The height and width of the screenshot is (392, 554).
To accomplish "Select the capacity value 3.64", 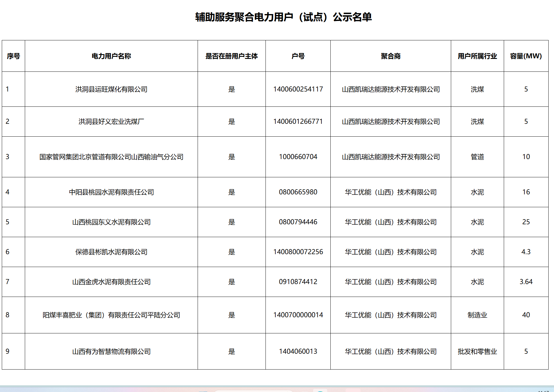I will click(x=526, y=282).
